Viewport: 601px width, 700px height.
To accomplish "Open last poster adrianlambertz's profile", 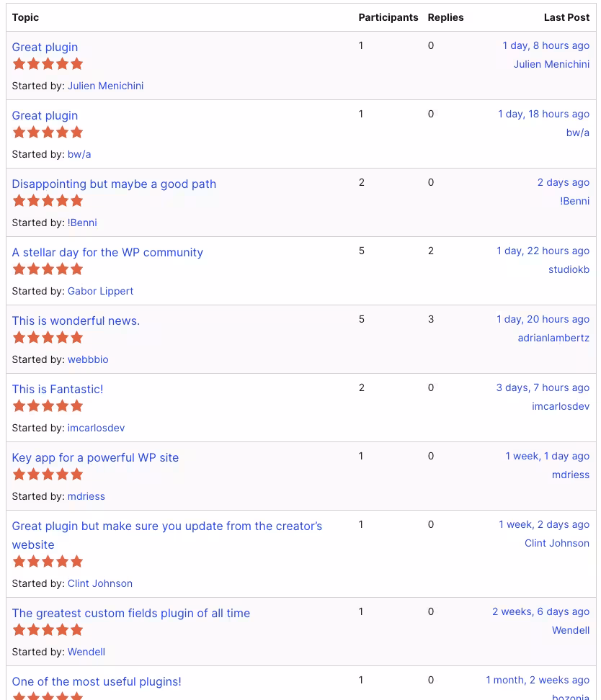I will (553, 338).
